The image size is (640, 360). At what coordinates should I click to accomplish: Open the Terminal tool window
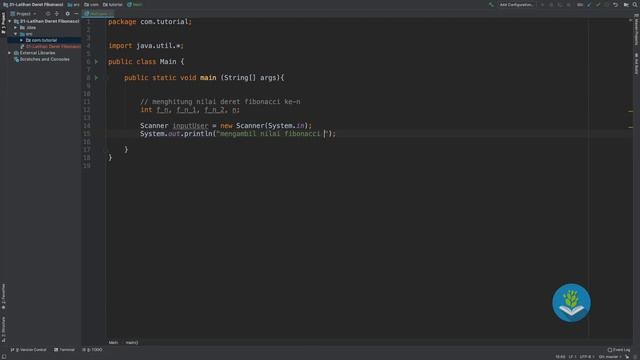(x=64, y=350)
